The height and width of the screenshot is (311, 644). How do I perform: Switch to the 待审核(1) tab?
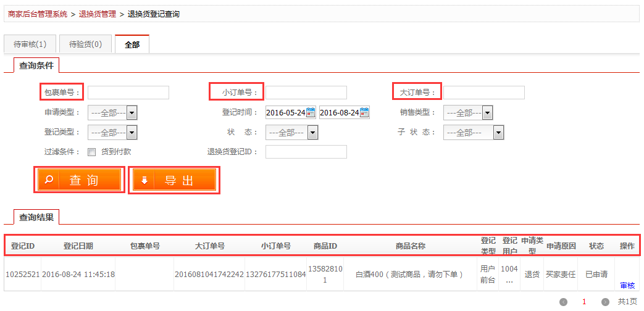30,44
